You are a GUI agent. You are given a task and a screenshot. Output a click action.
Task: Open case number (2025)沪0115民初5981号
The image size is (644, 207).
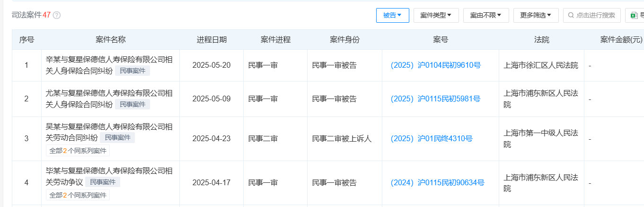(x=435, y=99)
